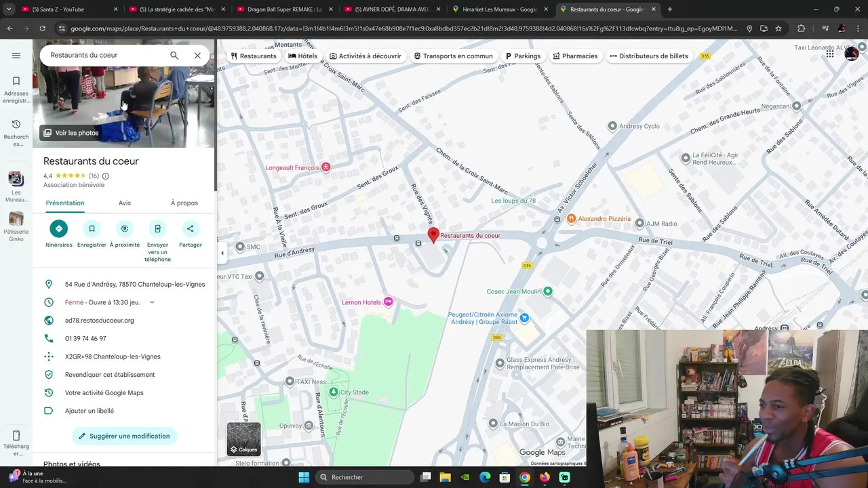Open the Calques layers switcher
Screen dimensions: 868x488
point(243,439)
